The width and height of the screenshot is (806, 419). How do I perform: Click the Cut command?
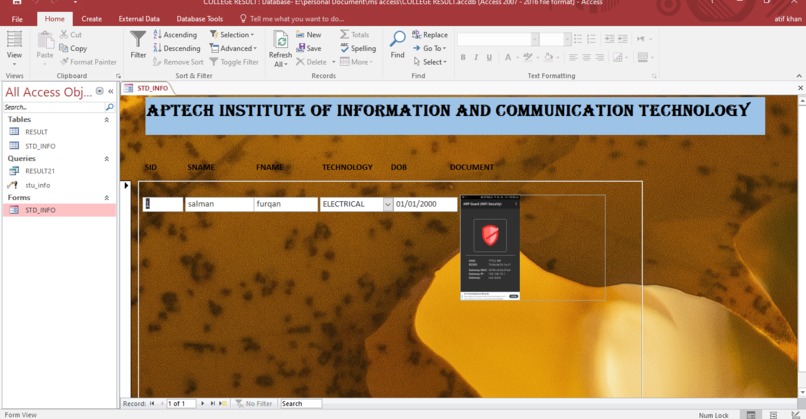pyautogui.click(x=70, y=34)
